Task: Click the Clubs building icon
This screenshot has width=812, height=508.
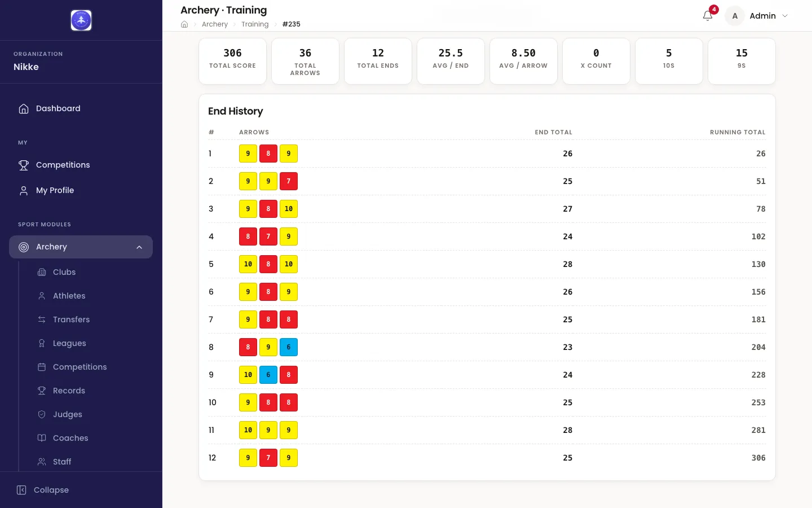Action: [42, 272]
